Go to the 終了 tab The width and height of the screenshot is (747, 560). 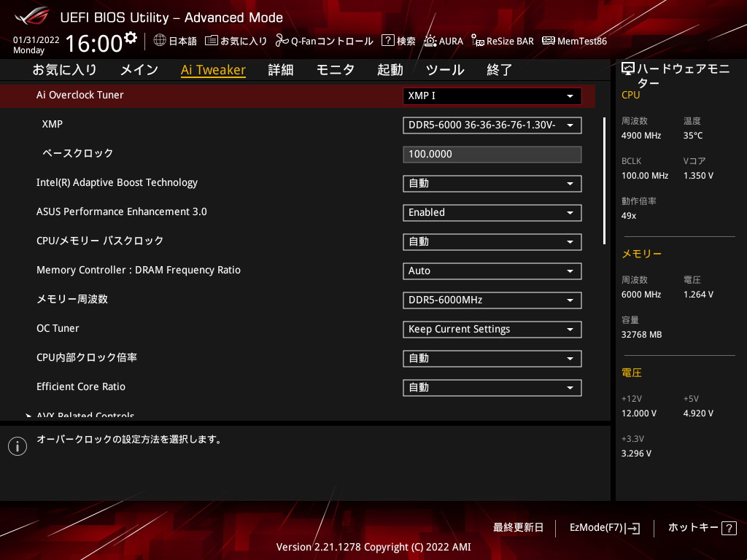coord(499,70)
